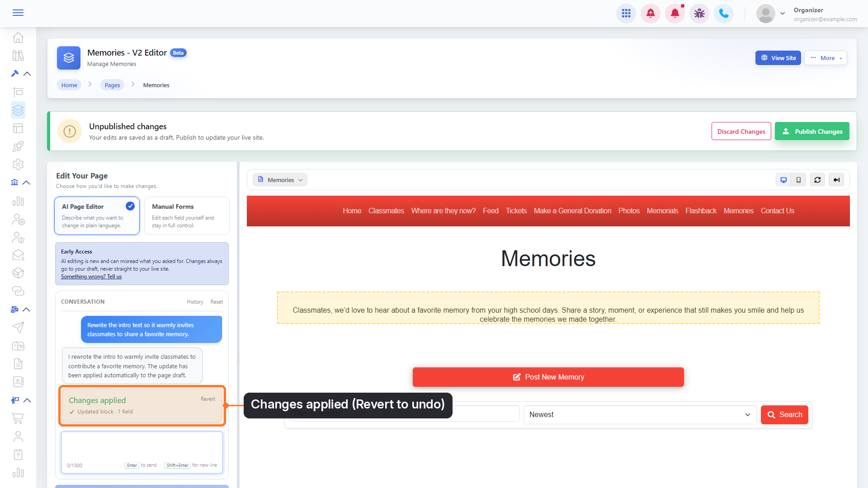Viewport: 868px width, 488px height.
Task: Open notifications bell with red dot
Action: (675, 14)
